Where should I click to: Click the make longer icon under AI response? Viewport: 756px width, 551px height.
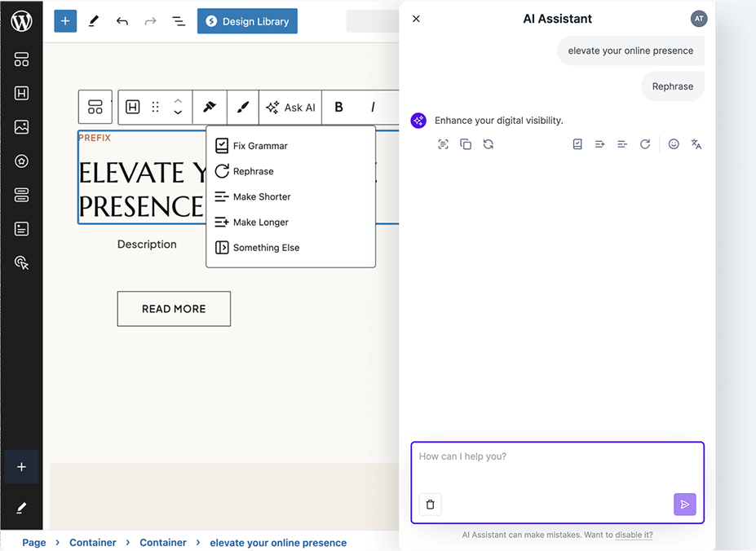pos(599,144)
